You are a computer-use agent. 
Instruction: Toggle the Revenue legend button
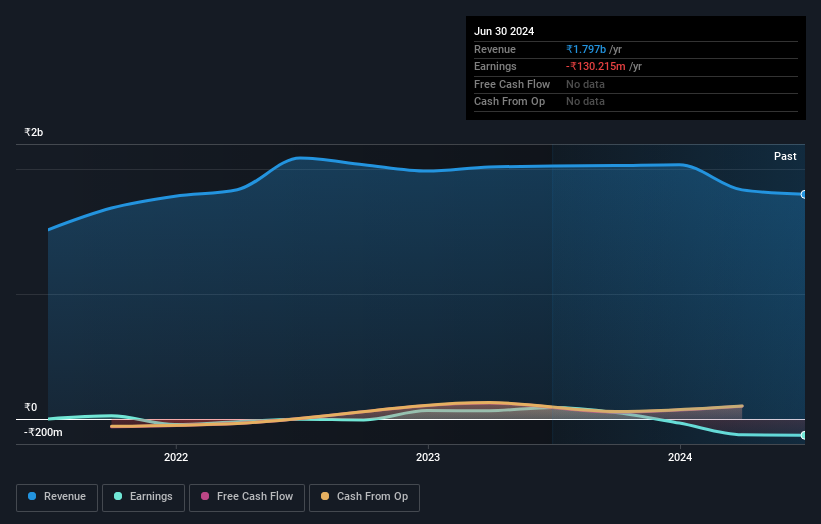pyautogui.click(x=57, y=497)
